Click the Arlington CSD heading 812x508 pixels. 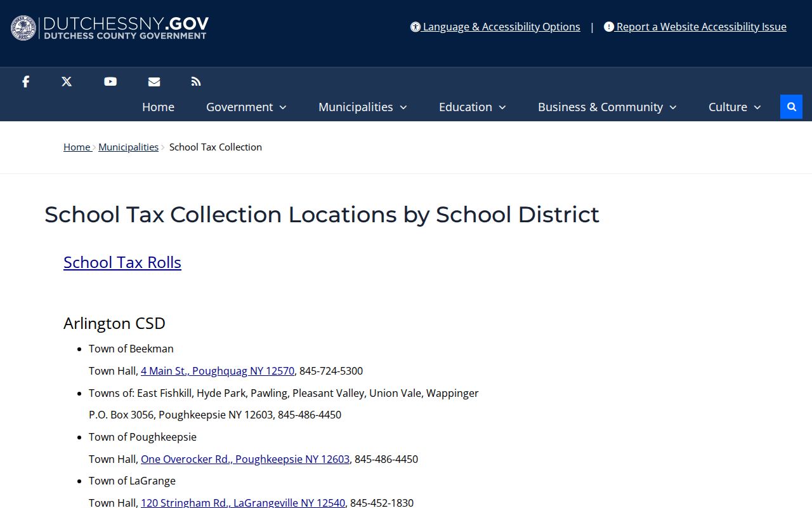click(x=114, y=323)
